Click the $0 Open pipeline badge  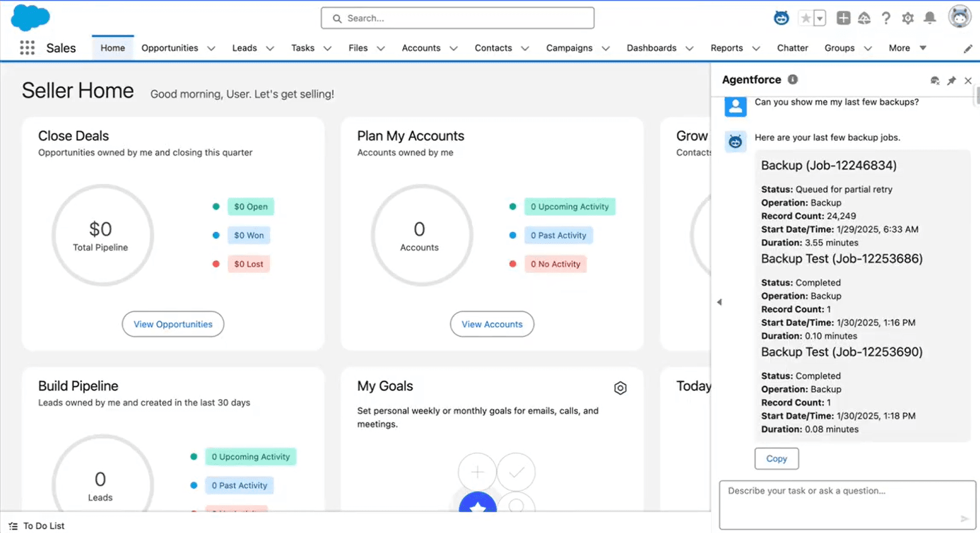[251, 207]
